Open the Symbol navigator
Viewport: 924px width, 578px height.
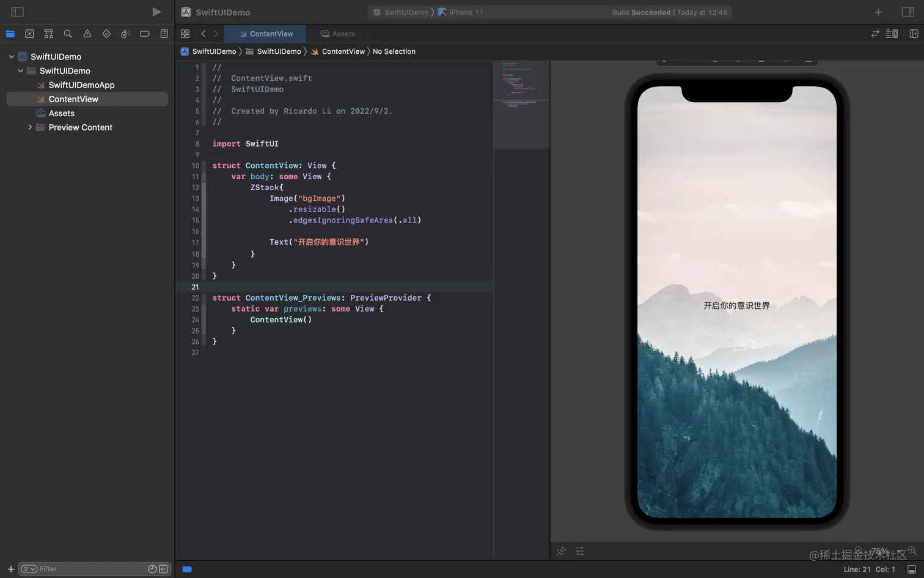pyautogui.click(x=49, y=34)
